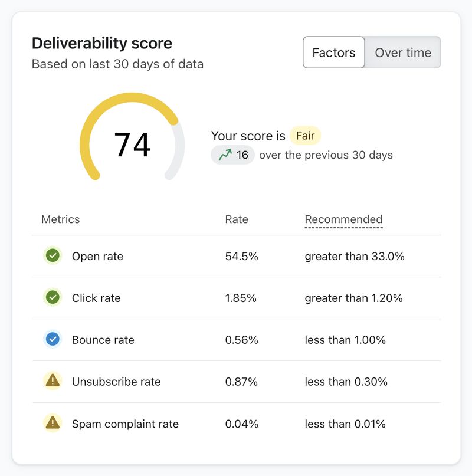
Task: Click the Deliverability score heading
Action: [101, 43]
